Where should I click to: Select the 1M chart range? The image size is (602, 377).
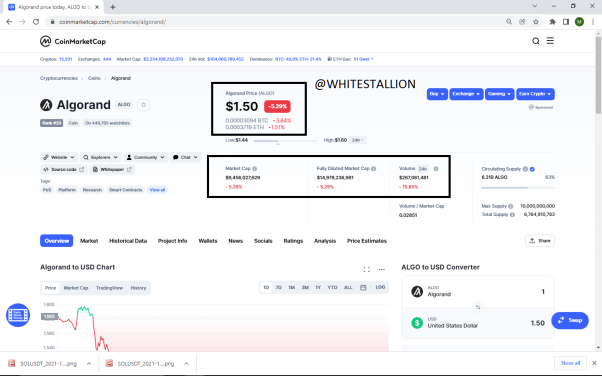pyautogui.click(x=292, y=288)
